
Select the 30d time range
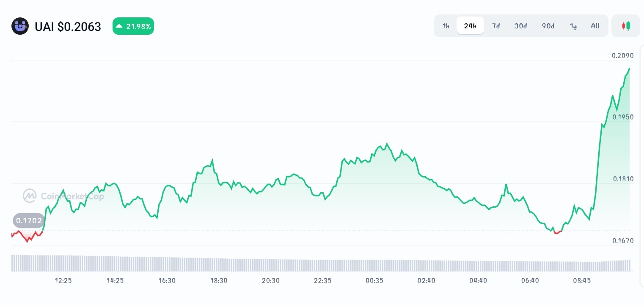[520, 26]
